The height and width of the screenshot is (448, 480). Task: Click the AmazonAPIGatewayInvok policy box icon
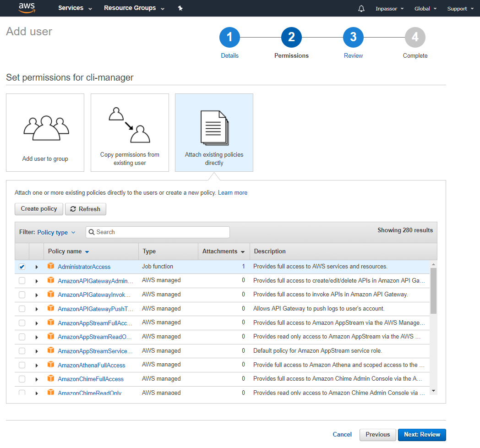[51, 294]
